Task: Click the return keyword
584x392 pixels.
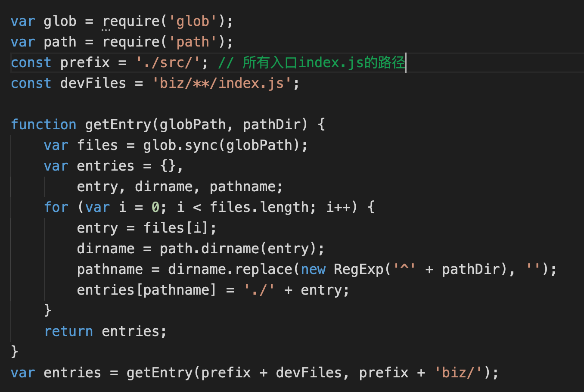Action: tap(68, 331)
